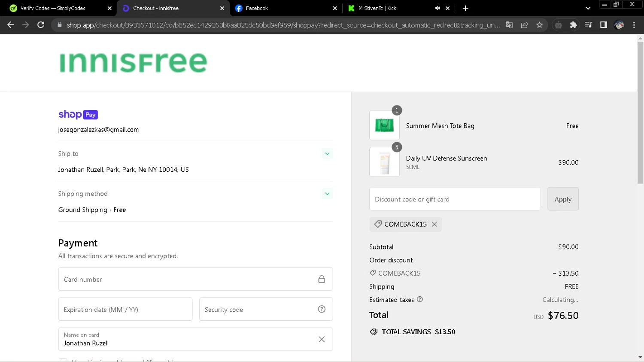The image size is (644, 362).
Task: Focus the Discount code or gift card field
Action: coord(455,199)
